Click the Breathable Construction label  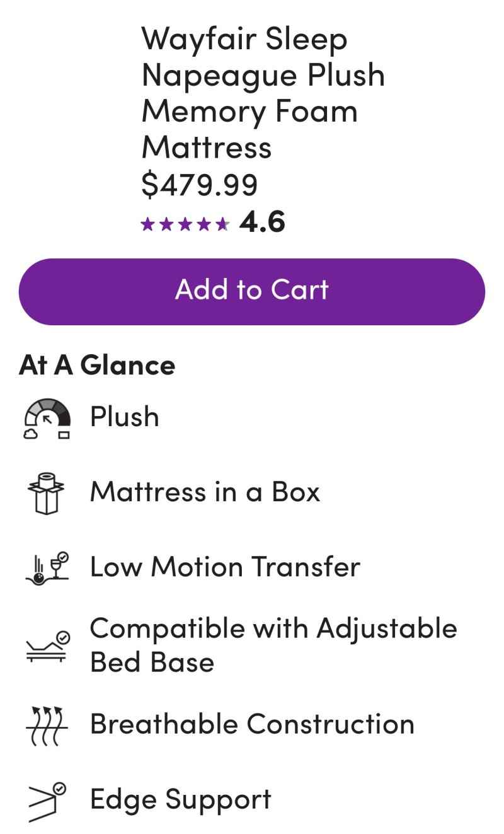tap(252, 724)
